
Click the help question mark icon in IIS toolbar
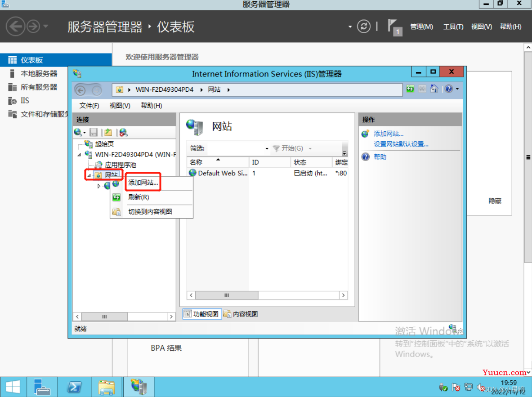(x=448, y=89)
